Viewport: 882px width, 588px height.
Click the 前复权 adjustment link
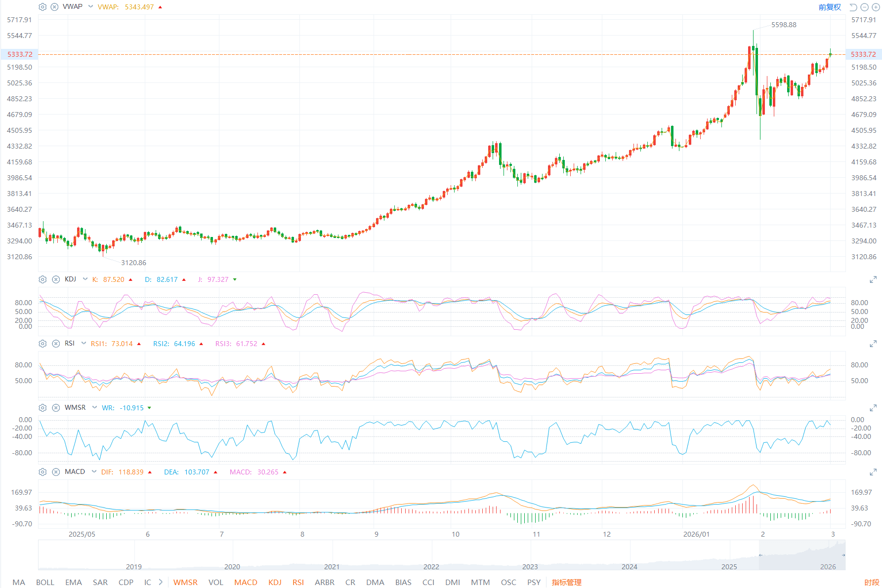coord(830,7)
